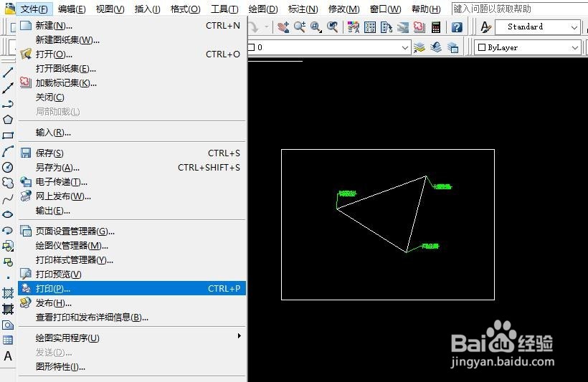Select the Revision Cloud tool

coord(8,183)
